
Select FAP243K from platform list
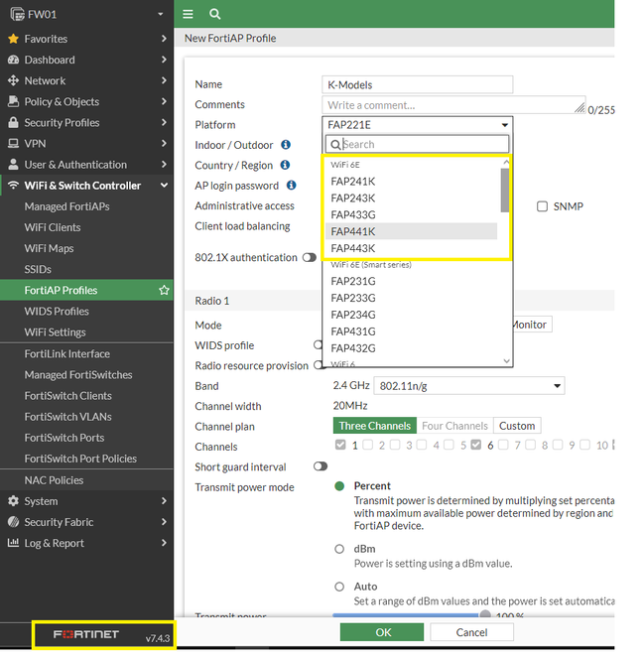411,198
